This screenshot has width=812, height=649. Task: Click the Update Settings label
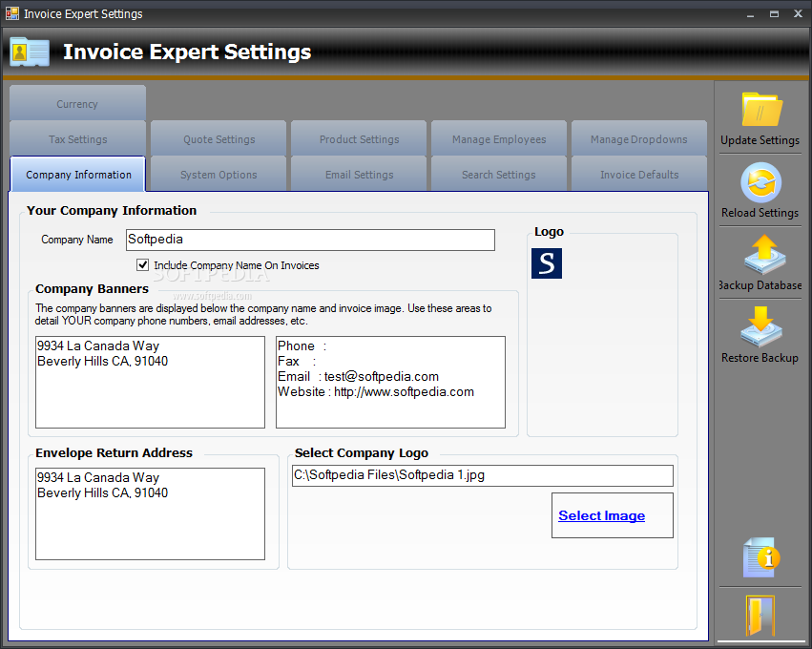click(x=760, y=140)
